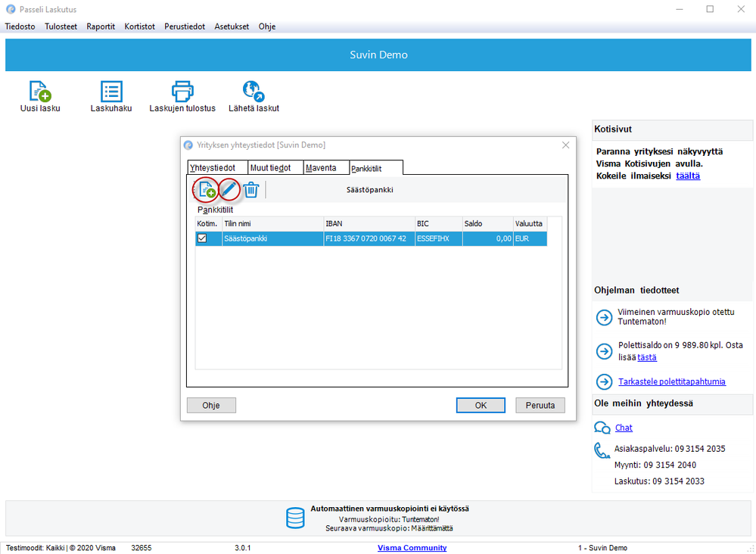Click the 1 - Suvin Demo status bar entry
Viewport: 756px width, 554px height.
pyautogui.click(x=602, y=548)
